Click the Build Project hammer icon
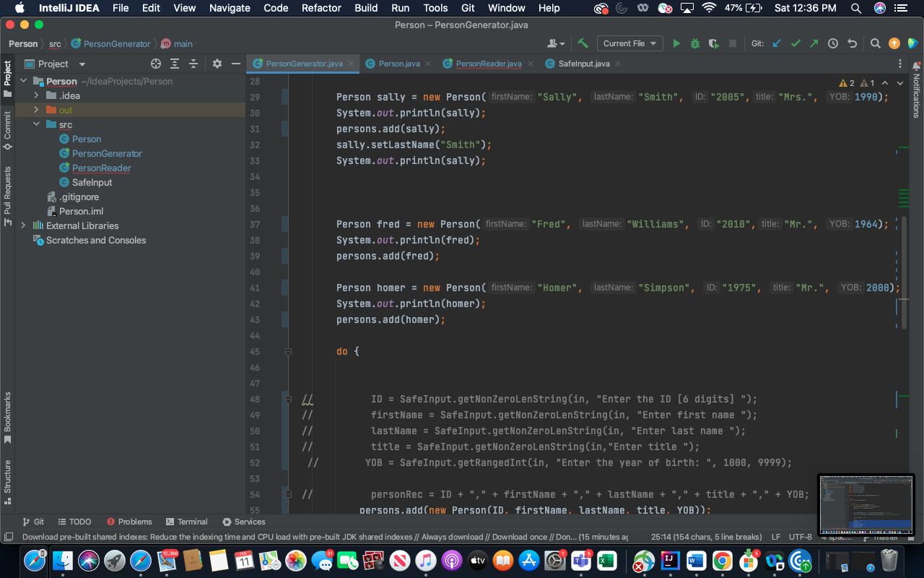 (x=583, y=43)
